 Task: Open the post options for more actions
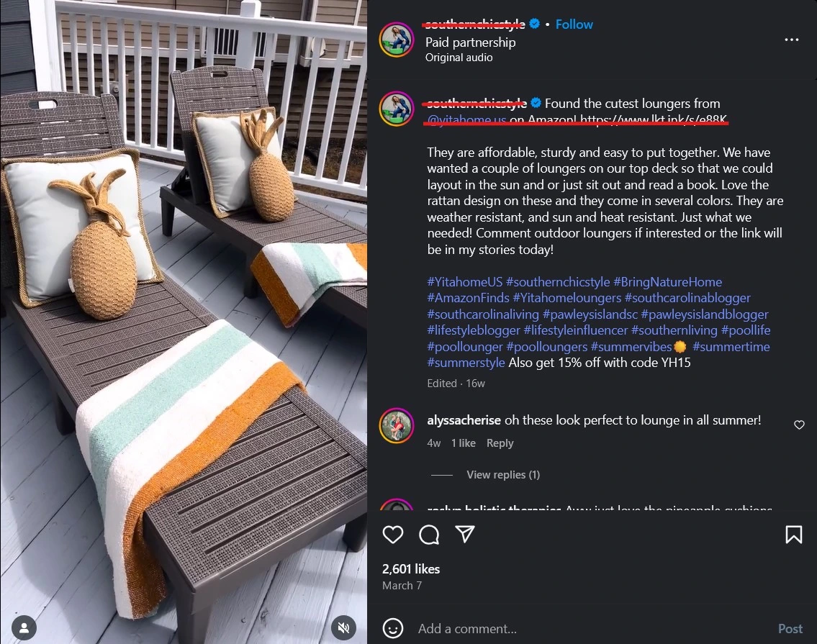pyautogui.click(x=791, y=40)
